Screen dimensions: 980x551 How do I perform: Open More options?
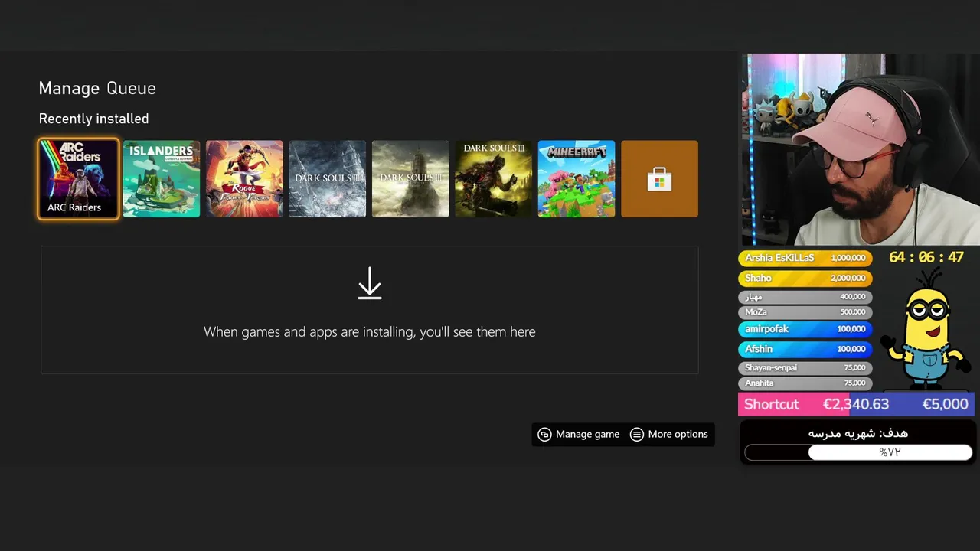tap(669, 434)
